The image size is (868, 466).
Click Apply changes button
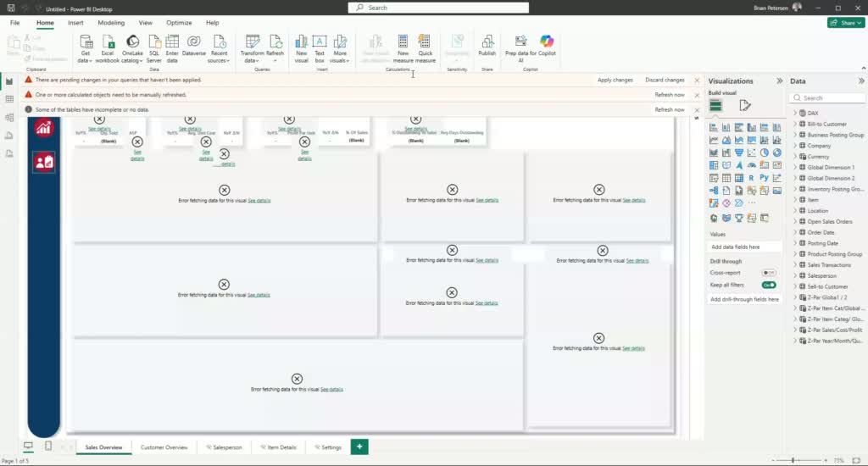point(615,80)
